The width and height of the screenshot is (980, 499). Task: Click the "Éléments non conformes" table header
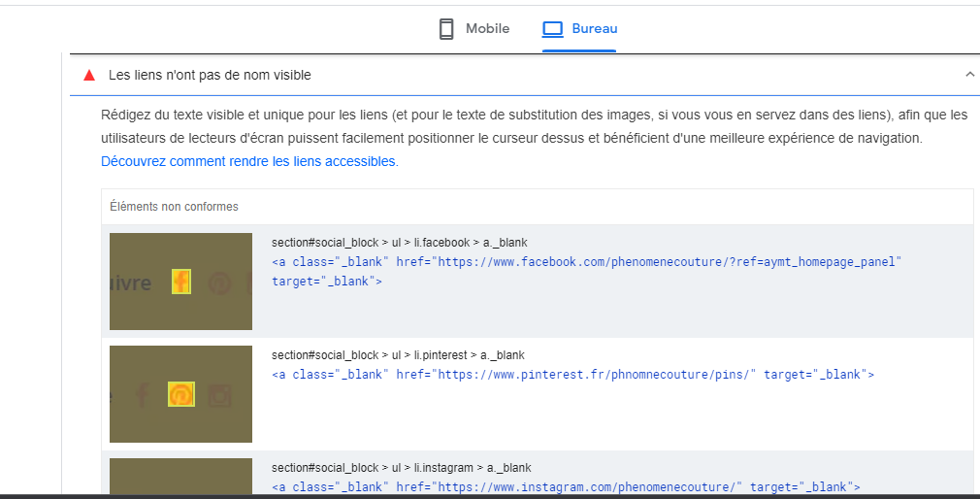pyautogui.click(x=174, y=207)
